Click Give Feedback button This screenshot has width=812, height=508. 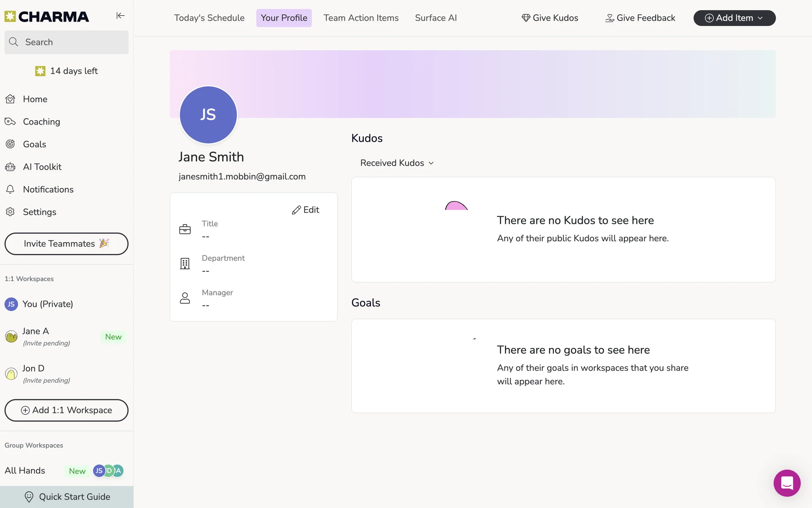coord(640,18)
